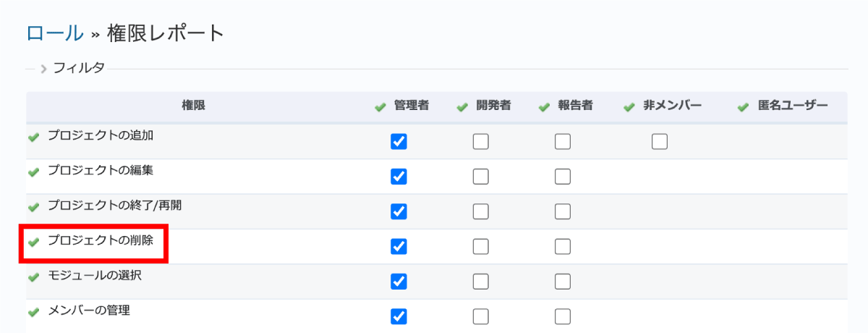Click green checkmark icon beside 管理者 column header

(380, 107)
